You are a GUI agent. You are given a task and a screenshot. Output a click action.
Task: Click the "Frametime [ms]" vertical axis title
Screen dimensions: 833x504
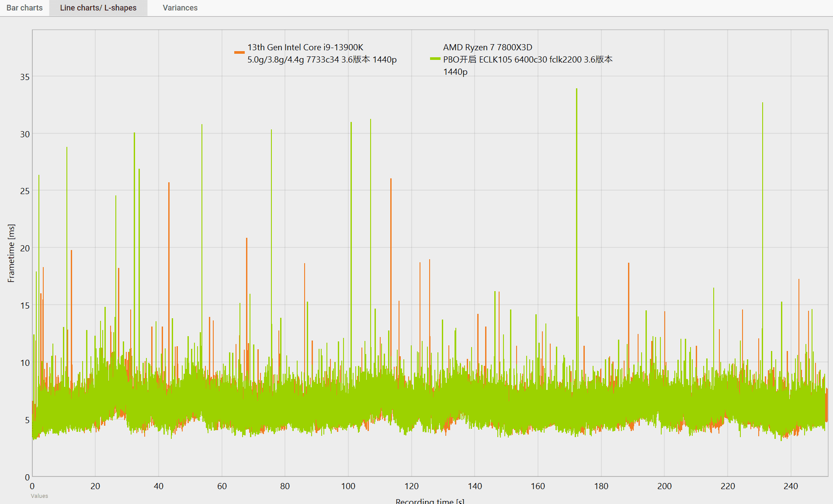[11, 253]
